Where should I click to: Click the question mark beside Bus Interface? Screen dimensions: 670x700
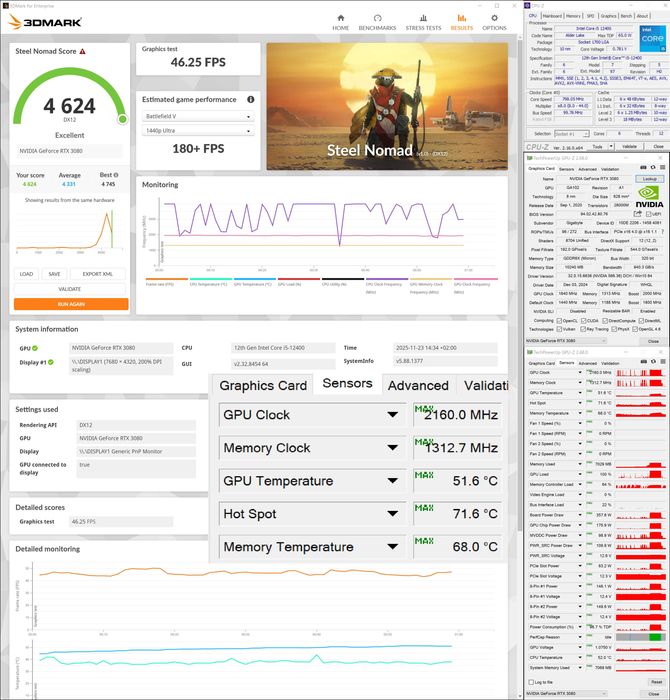662,231
